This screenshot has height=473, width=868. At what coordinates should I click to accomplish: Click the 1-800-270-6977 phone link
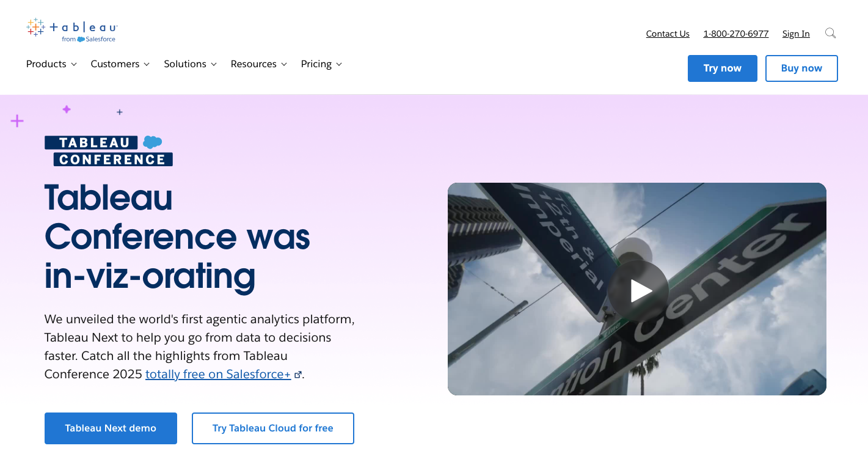click(x=735, y=34)
